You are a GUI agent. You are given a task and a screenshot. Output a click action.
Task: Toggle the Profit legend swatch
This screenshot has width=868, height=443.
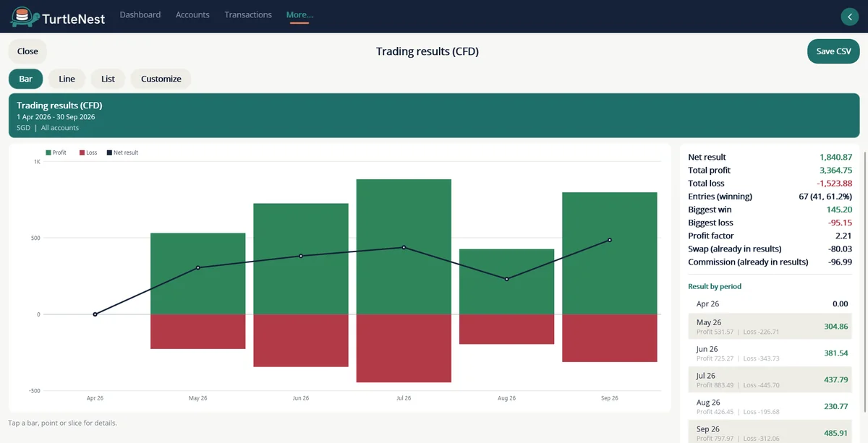pos(48,152)
